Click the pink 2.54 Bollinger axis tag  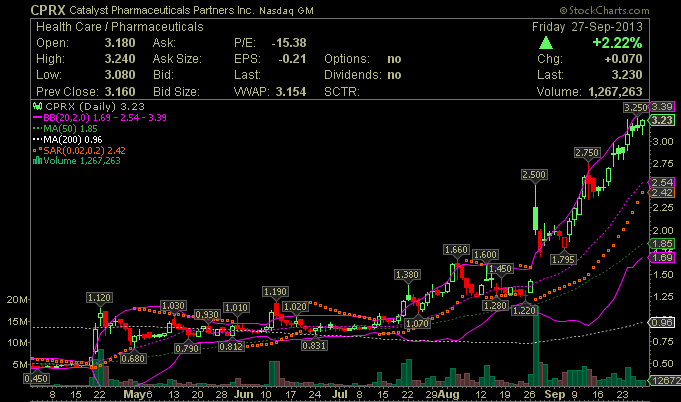point(661,182)
